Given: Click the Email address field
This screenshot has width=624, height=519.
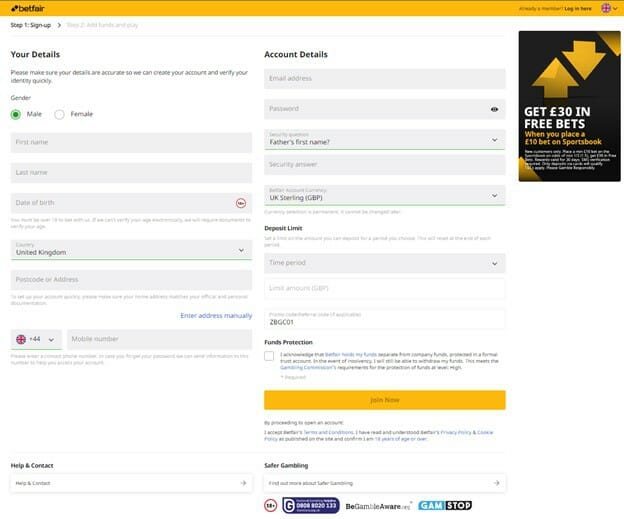Looking at the screenshot, I should click(x=385, y=79).
